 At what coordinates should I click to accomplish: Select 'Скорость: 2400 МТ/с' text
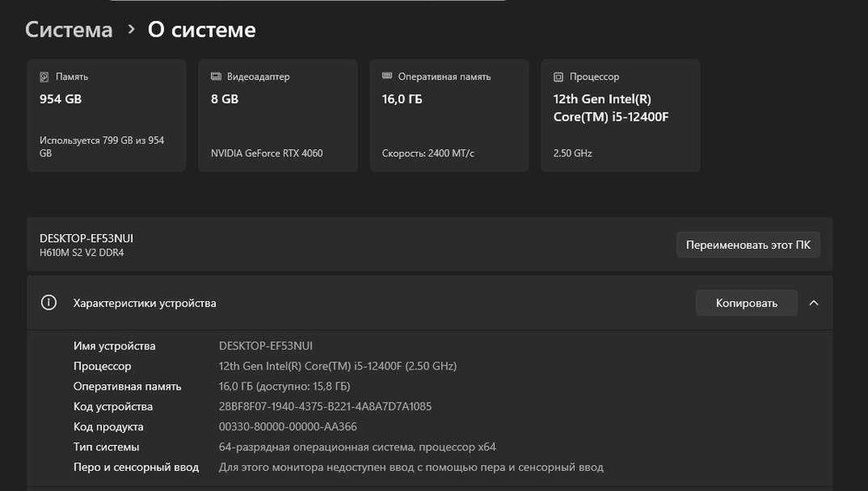428,154
